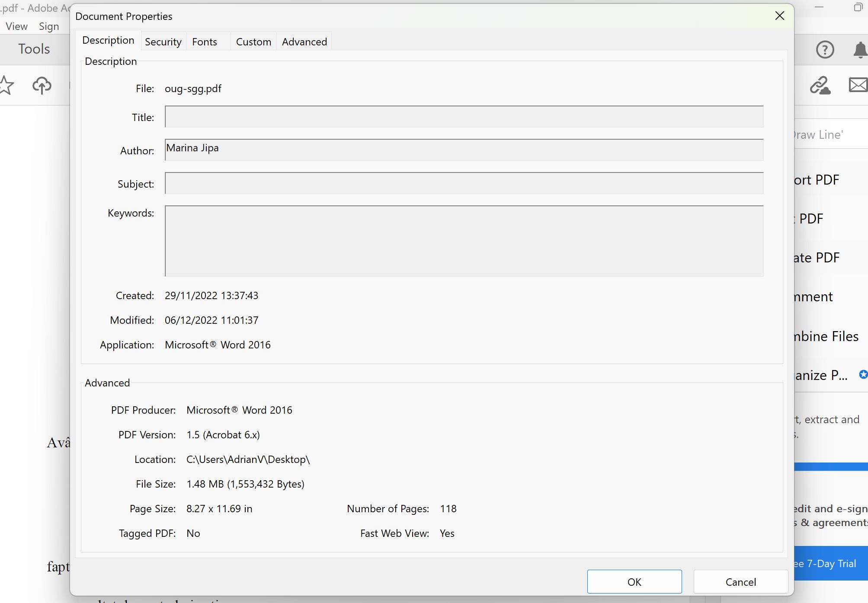
Task: Open the Tools tab
Action: point(34,49)
